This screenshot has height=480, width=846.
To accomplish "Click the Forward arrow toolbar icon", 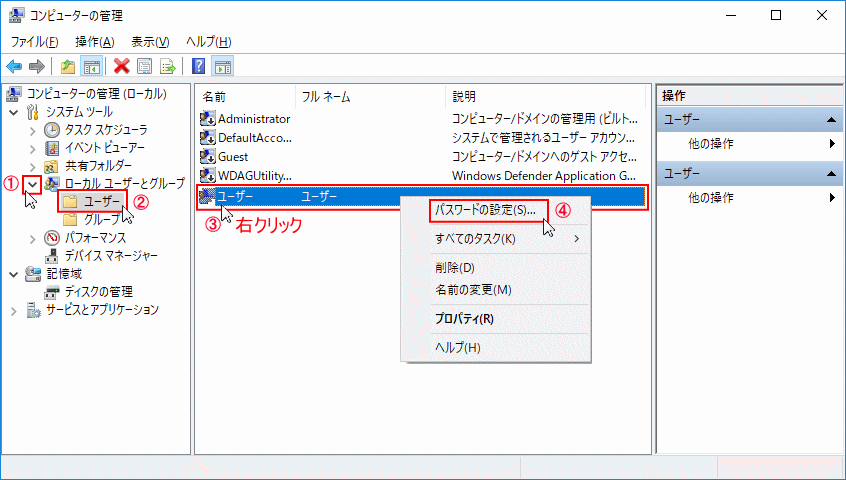I will coord(37,67).
